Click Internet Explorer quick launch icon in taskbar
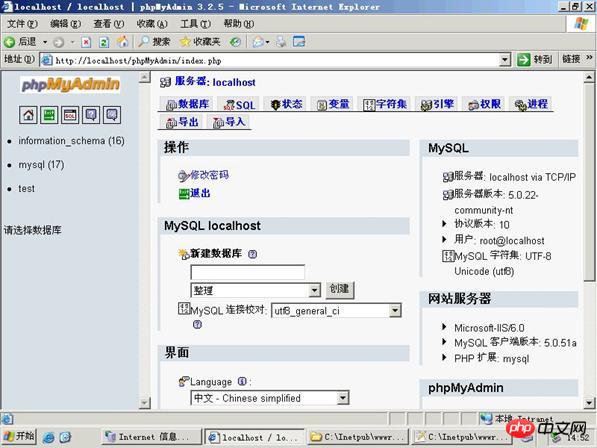Viewport: 597px width, 448px height. (x=48, y=437)
